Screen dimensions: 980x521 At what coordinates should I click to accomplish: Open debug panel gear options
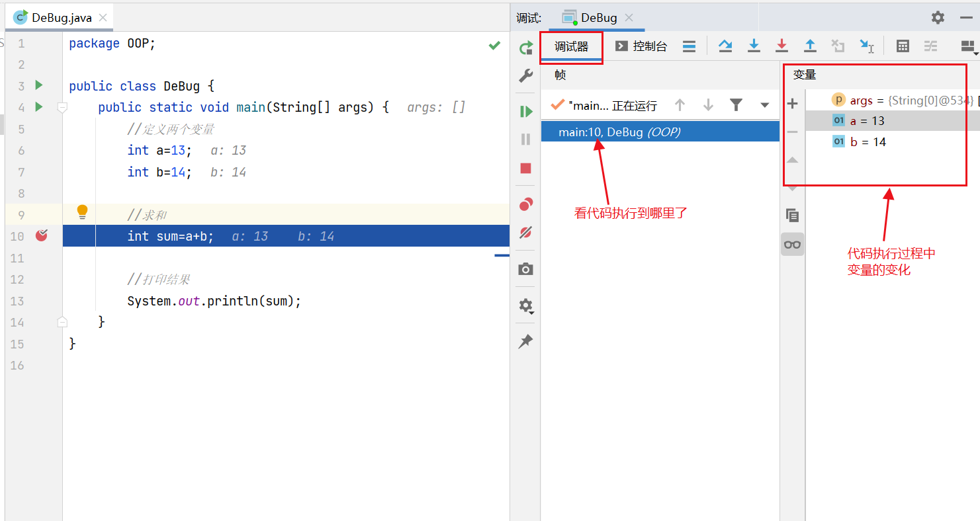coord(938,18)
